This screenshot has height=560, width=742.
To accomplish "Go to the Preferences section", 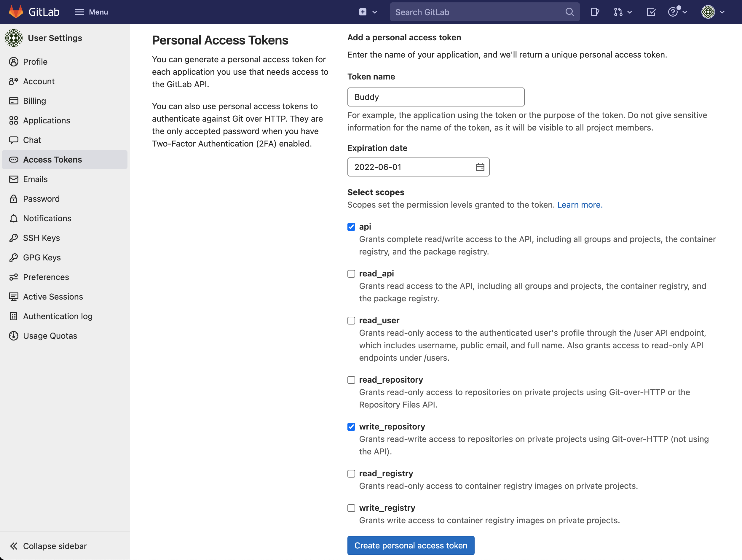I will click(46, 277).
